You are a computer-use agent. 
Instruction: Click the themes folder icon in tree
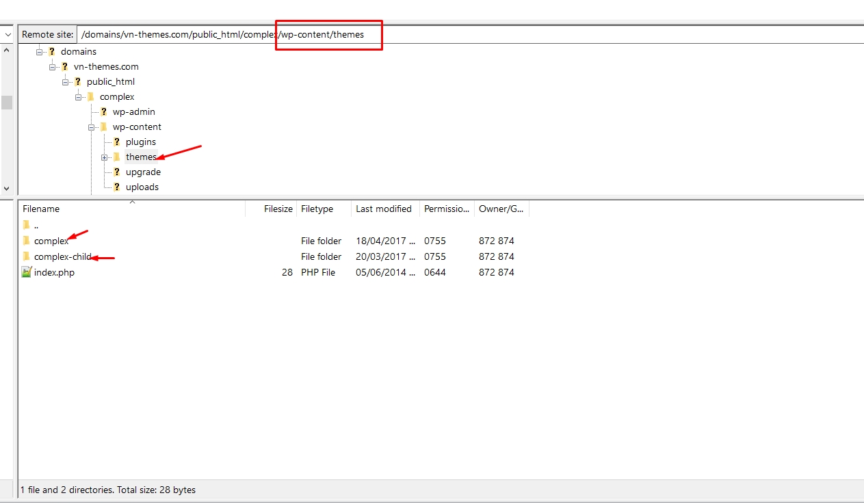click(116, 157)
